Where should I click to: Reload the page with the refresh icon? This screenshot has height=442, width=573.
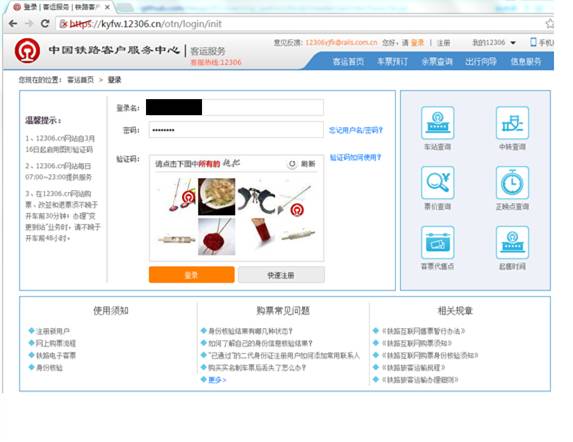click(x=45, y=24)
